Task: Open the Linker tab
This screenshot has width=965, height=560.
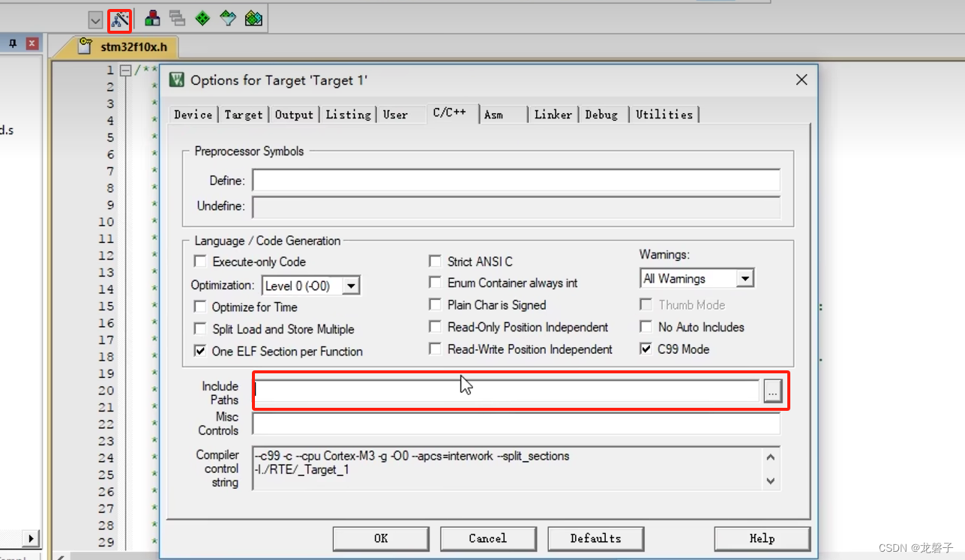Action: coord(553,115)
